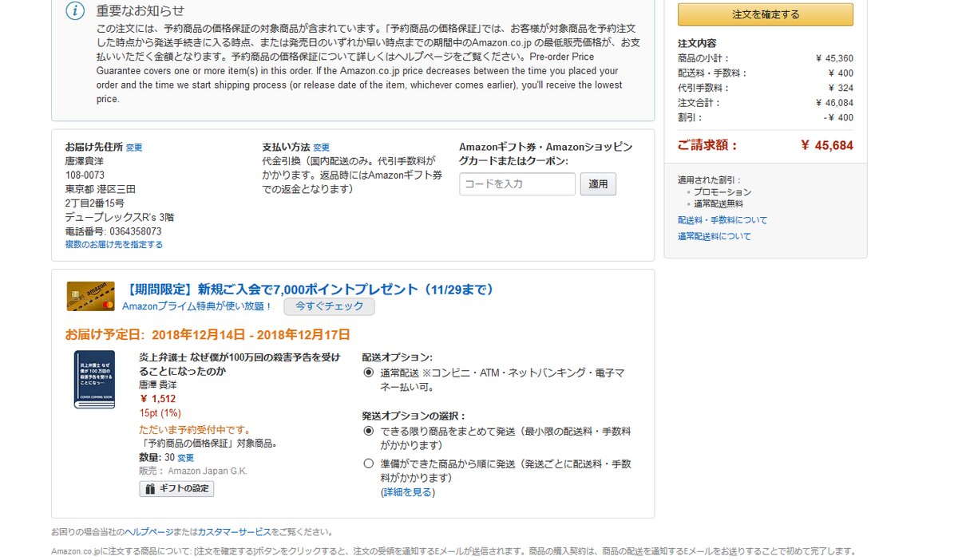
Task: Click the 重要なお知らせ heading
Action: [140, 10]
